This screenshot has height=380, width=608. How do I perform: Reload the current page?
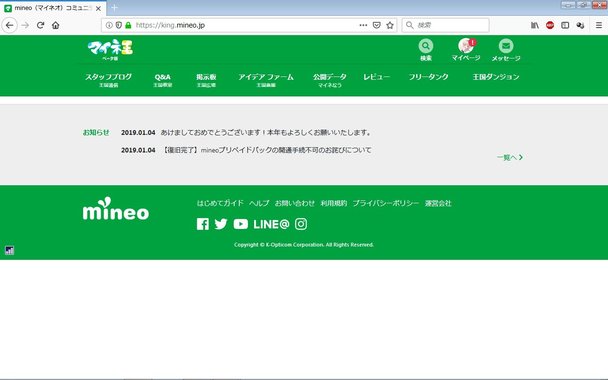pos(40,25)
